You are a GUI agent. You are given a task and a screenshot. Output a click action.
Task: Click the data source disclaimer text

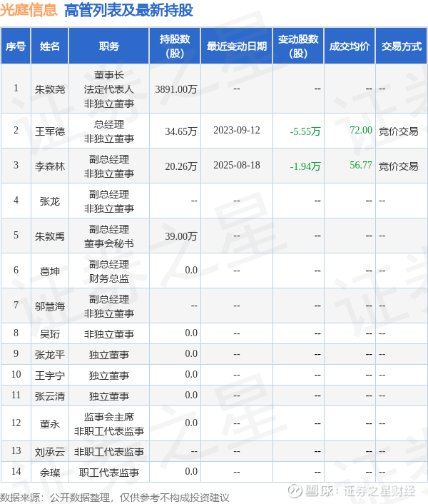[x=115, y=498]
